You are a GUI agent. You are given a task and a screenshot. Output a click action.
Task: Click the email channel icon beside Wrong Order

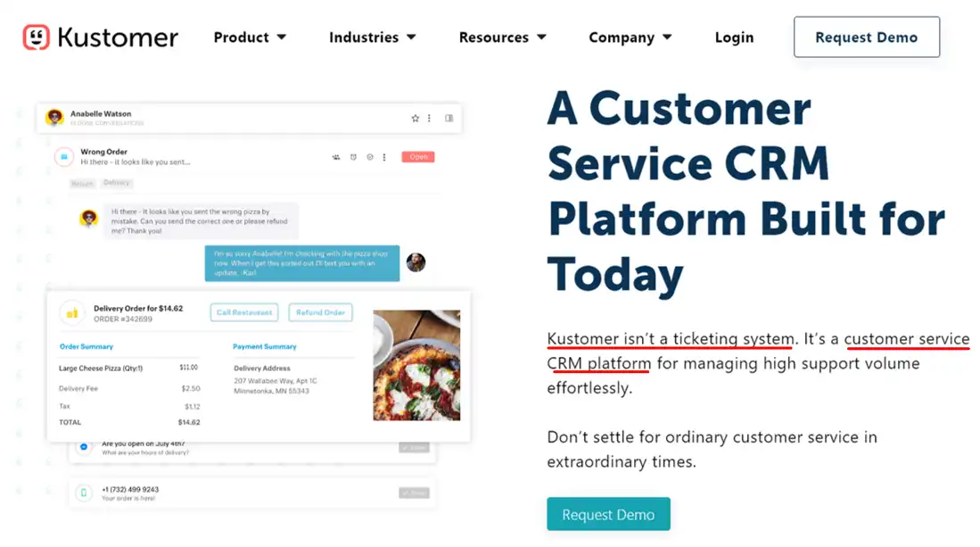[x=63, y=157]
